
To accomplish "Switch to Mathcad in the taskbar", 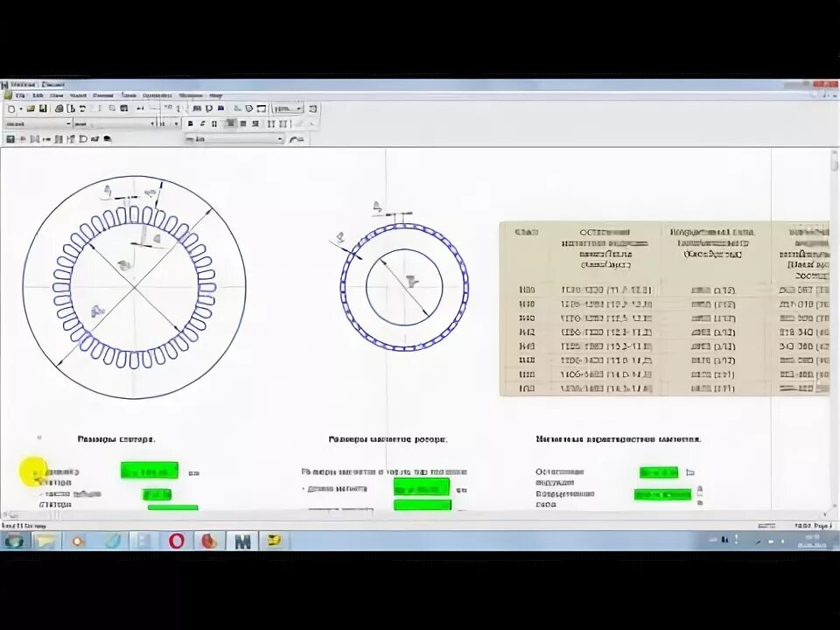I will click(x=242, y=541).
